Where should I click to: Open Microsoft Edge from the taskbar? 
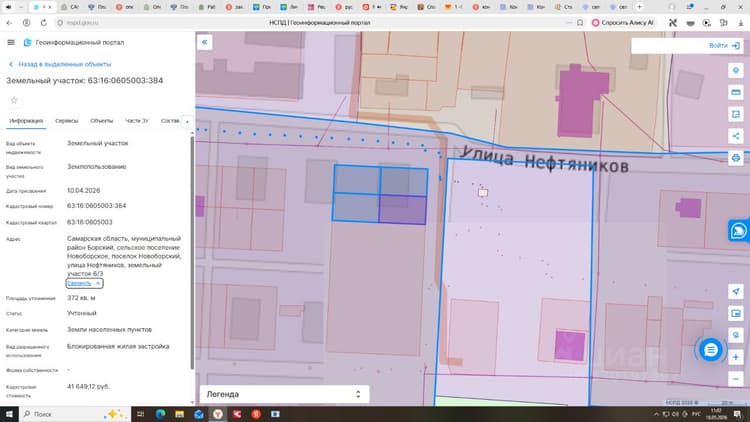tap(160, 414)
